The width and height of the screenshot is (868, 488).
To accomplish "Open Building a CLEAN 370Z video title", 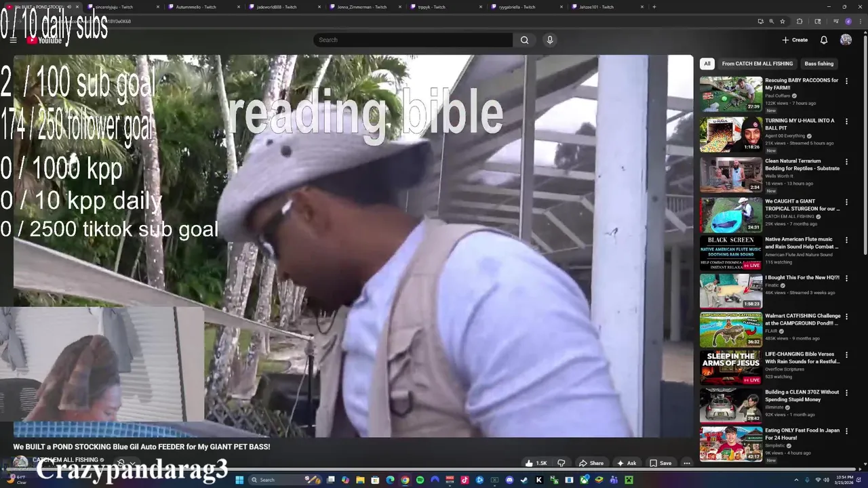I will 802,396.
